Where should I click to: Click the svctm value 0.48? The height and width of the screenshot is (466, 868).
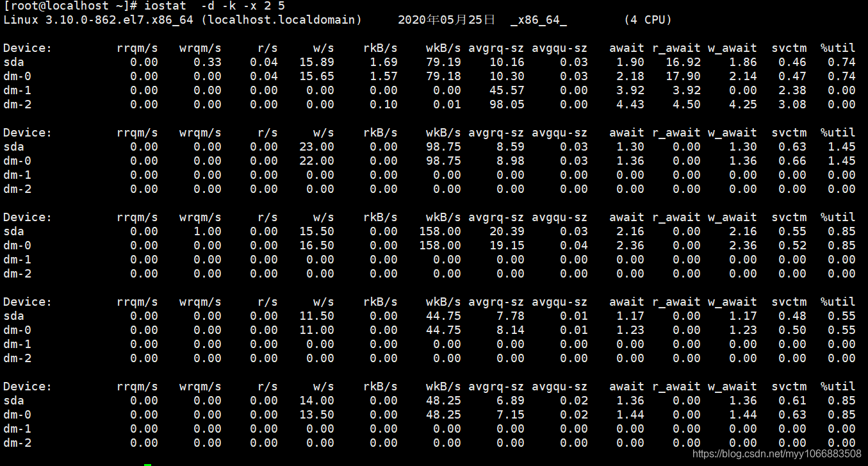[x=792, y=316]
